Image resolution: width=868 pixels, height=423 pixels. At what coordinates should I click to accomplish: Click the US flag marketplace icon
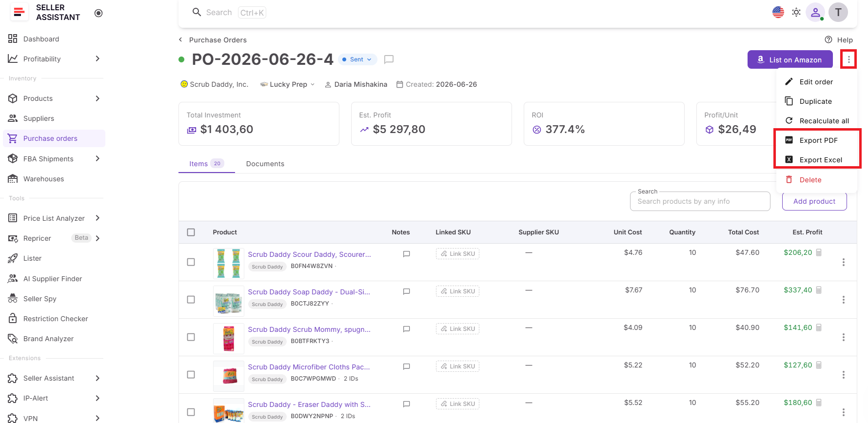778,12
